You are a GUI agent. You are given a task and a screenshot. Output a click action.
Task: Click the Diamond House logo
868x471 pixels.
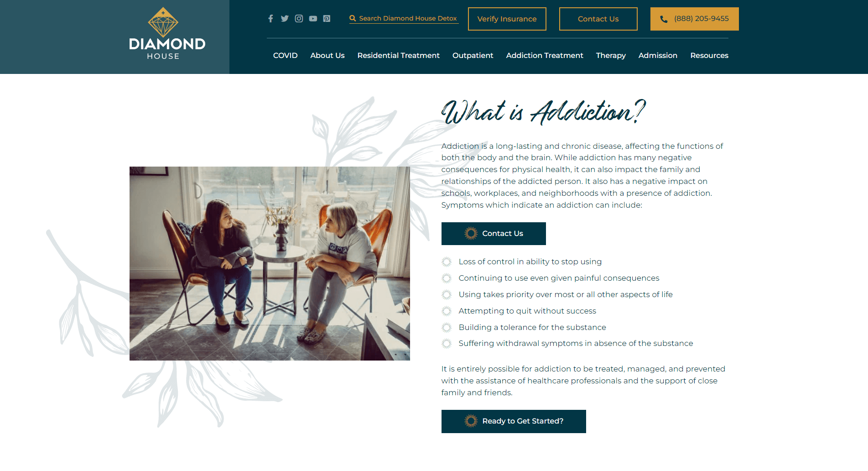click(x=167, y=34)
